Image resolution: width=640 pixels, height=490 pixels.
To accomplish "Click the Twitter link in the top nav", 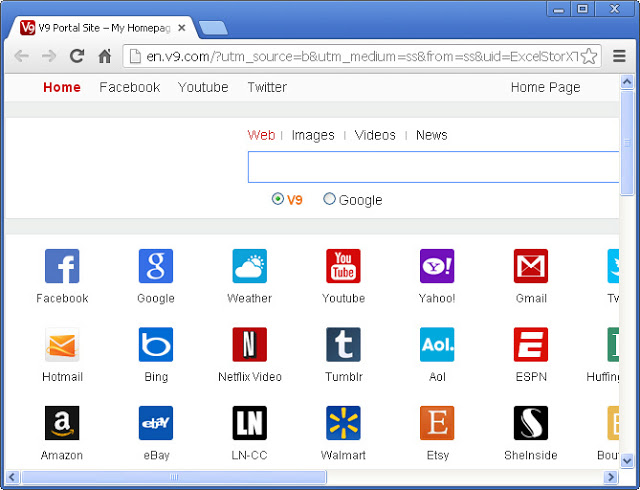I will point(267,87).
